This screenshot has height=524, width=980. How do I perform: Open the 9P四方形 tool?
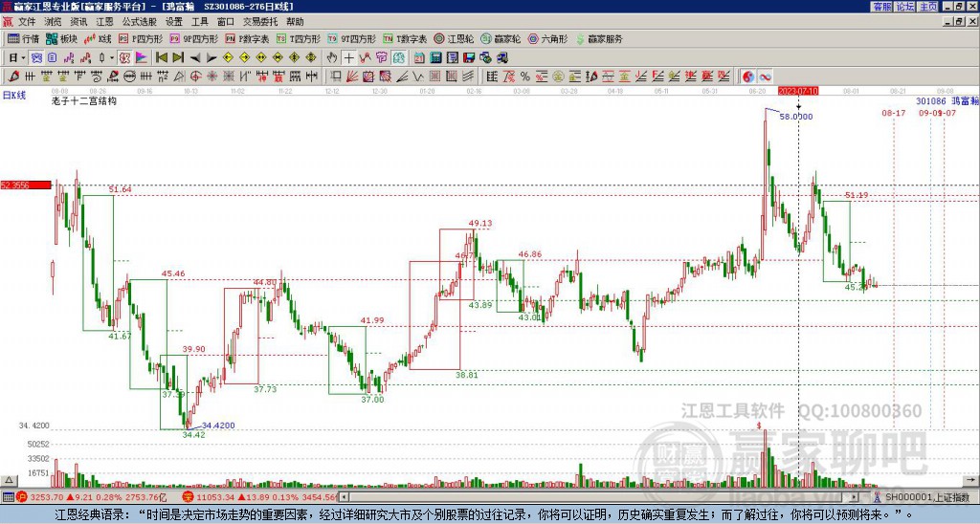point(193,38)
